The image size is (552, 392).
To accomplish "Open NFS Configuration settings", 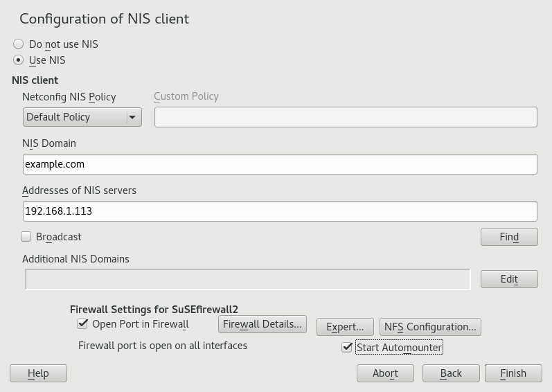I will [430, 327].
